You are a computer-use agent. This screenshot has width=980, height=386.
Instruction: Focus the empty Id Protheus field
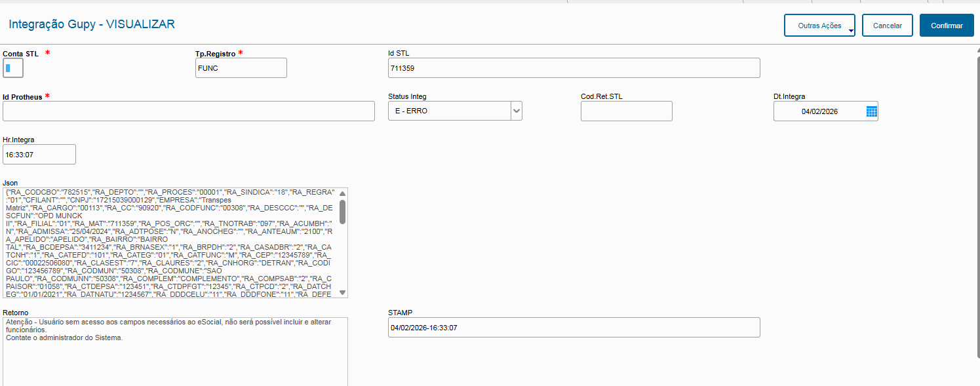(188, 111)
